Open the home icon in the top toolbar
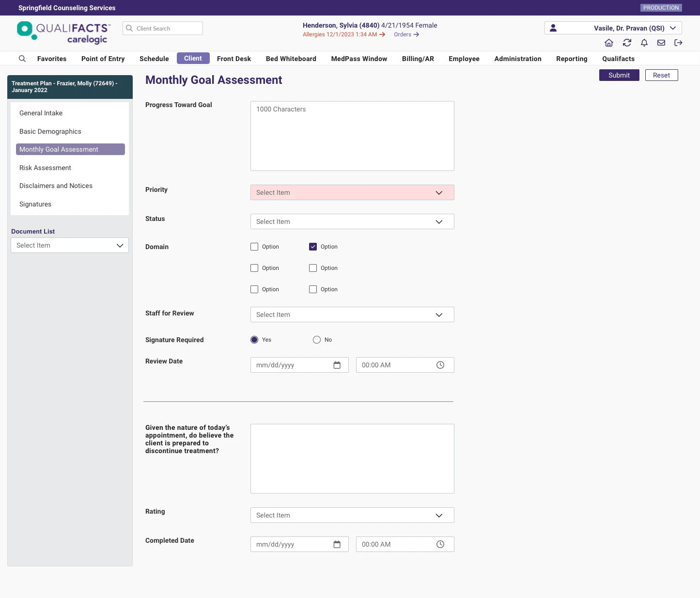 click(609, 43)
